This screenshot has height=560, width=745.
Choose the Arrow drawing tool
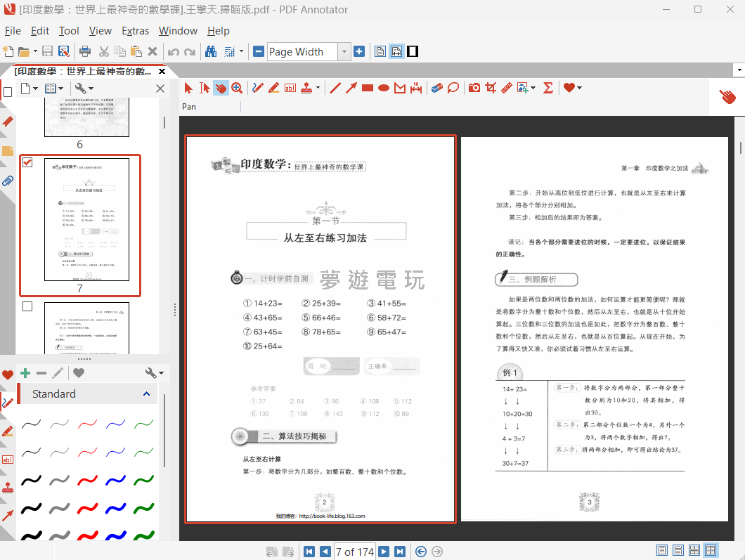pyautogui.click(x=351, y=88)
